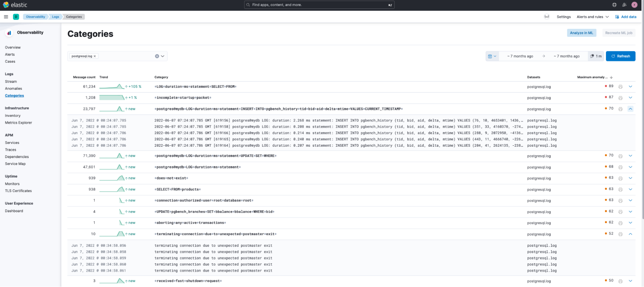The height and width of the screenshot is (287, 644).
Task: Open ML analysis icon for incomplete startup packet row
Action: [620, 98]
